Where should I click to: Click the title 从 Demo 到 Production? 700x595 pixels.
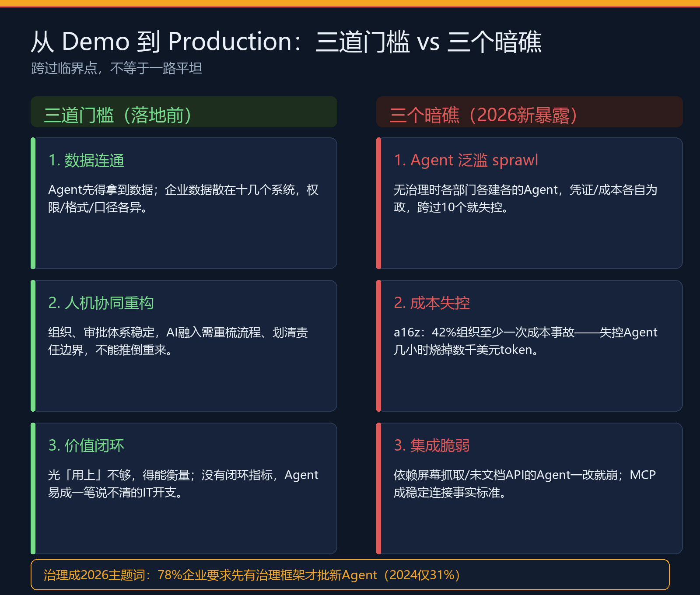pyautogui.click(x=286, y=42)
